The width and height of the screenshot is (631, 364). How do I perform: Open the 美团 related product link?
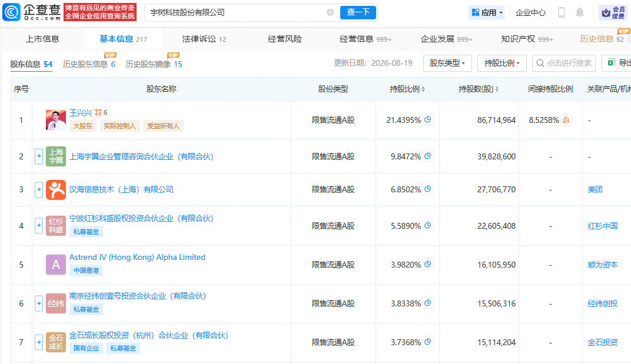pyautogui.click(x=595, y=189)
